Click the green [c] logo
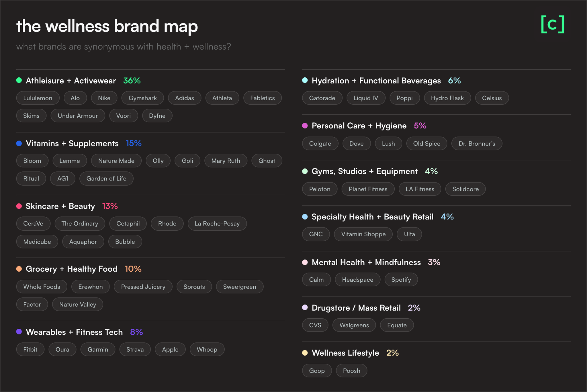587x392 pixels. [553, 24]
